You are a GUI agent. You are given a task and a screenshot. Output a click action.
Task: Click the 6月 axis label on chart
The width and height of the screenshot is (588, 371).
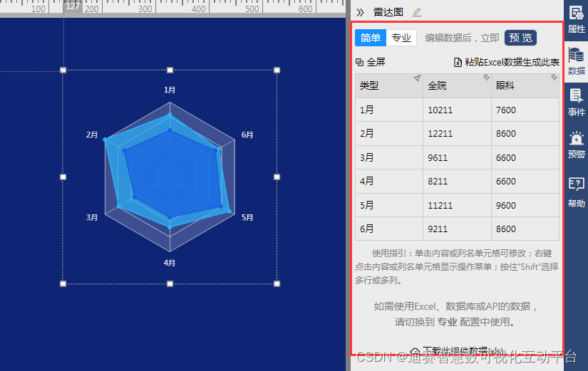pyautogui.click(x=247, y=135)
